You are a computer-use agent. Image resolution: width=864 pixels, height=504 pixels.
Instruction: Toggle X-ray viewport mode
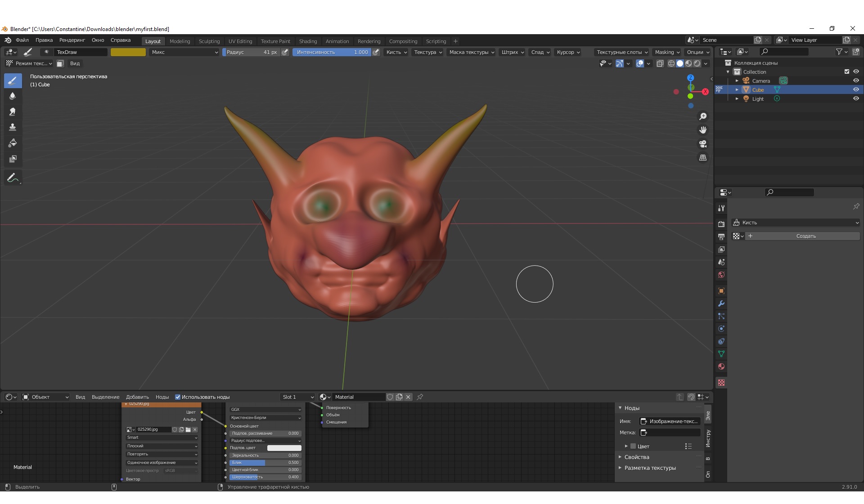pos(660,63)
